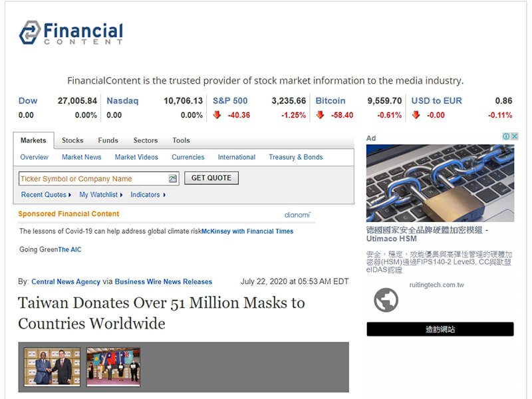
Task: Click the USD to EUR down arrow
Action: (x=416, y=115)
